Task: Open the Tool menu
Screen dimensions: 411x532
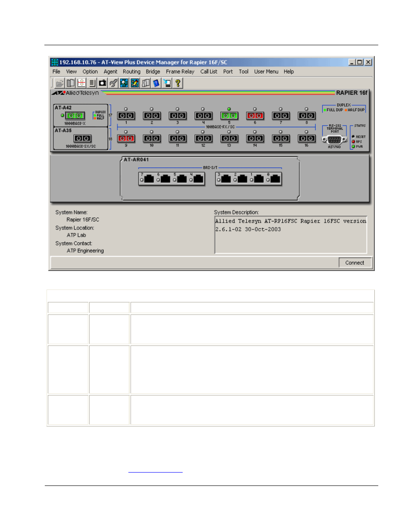Action: click(x=244, y=72)
